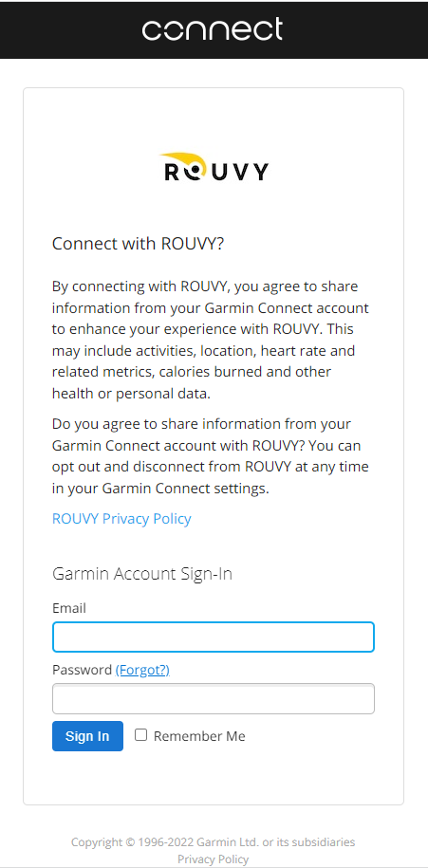
Task: Click the eye-shaped O in ROUVY logo
Action: tap(191, 172)
